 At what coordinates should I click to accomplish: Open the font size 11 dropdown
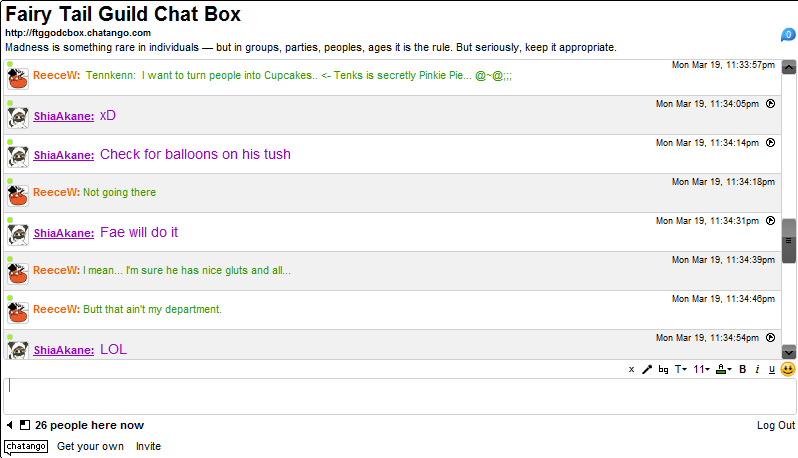[701, 370]
